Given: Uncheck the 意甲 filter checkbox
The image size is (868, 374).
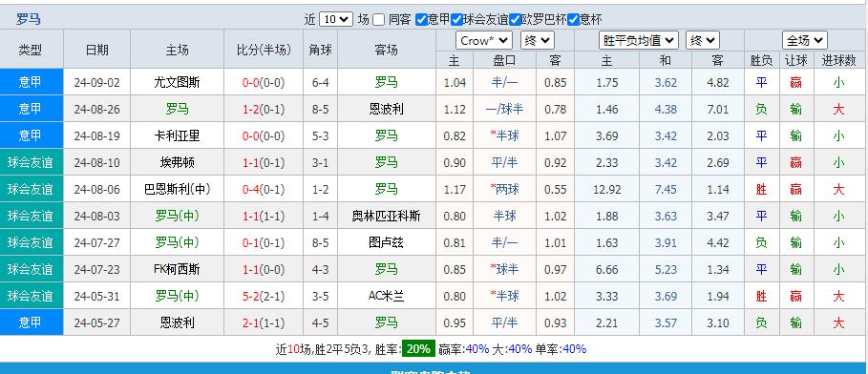Looking at the screenshot, I should [421, 20].
